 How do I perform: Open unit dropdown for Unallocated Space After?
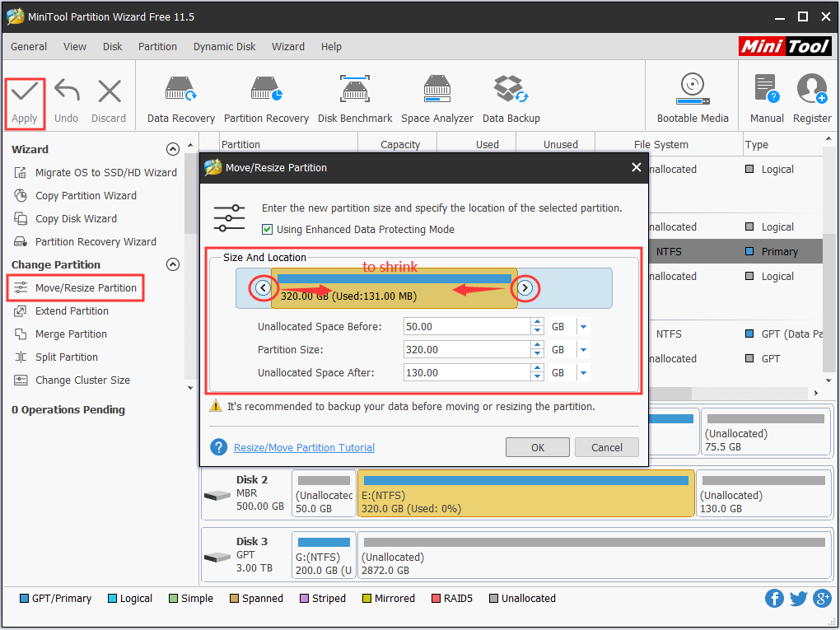pyautogui.click(x=583, y=372)
